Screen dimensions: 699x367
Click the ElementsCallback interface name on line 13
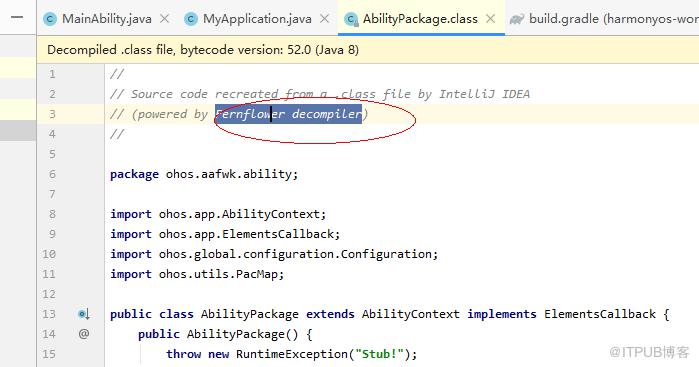(600, 314)
